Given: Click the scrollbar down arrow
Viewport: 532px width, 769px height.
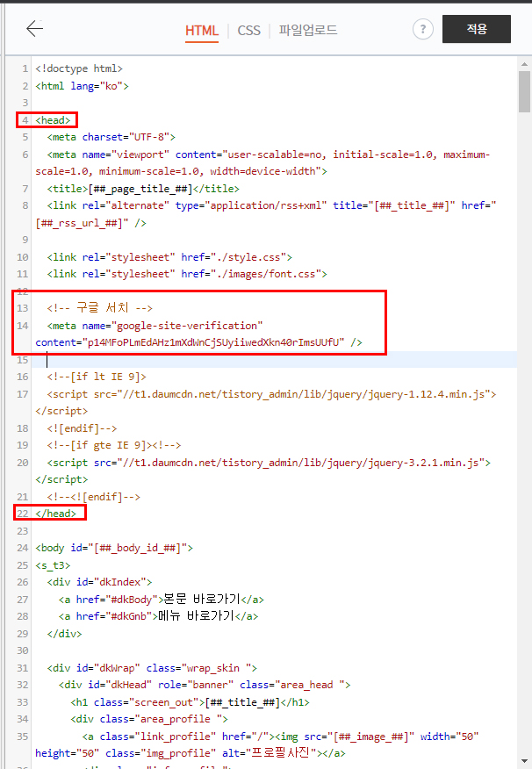Looking at the screenshot, I should pos(524,762).
